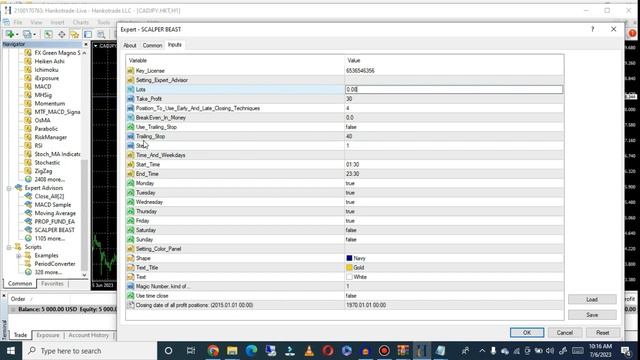
Task: Open Chrome from the taskbar
Action: click(213, 351)
